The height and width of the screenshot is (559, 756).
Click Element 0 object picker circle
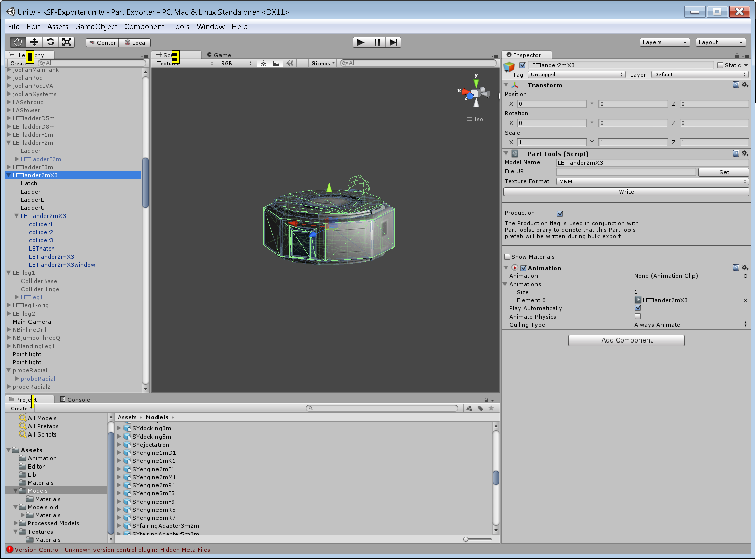745,300
